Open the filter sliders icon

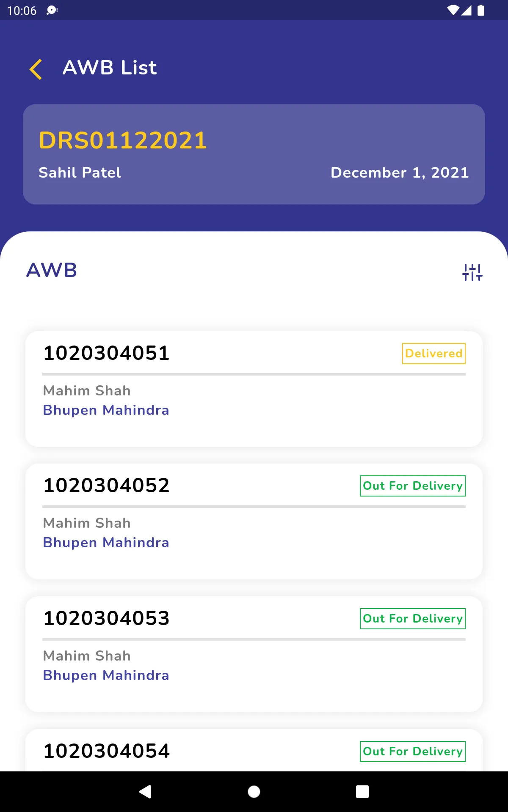tap(472, 272)
